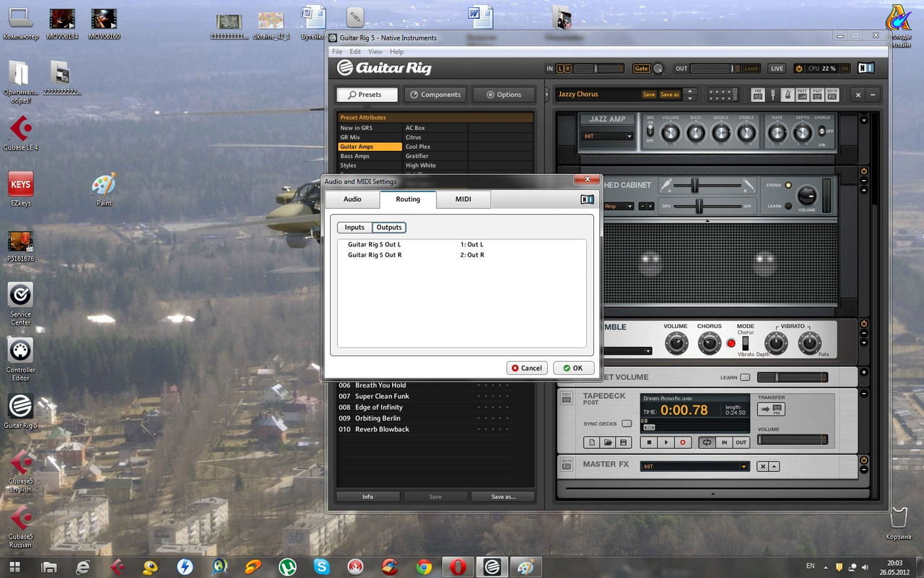Click the NI logo in Audio settings dialog
This screenshot has width=924, height=578.
[588, 199]
